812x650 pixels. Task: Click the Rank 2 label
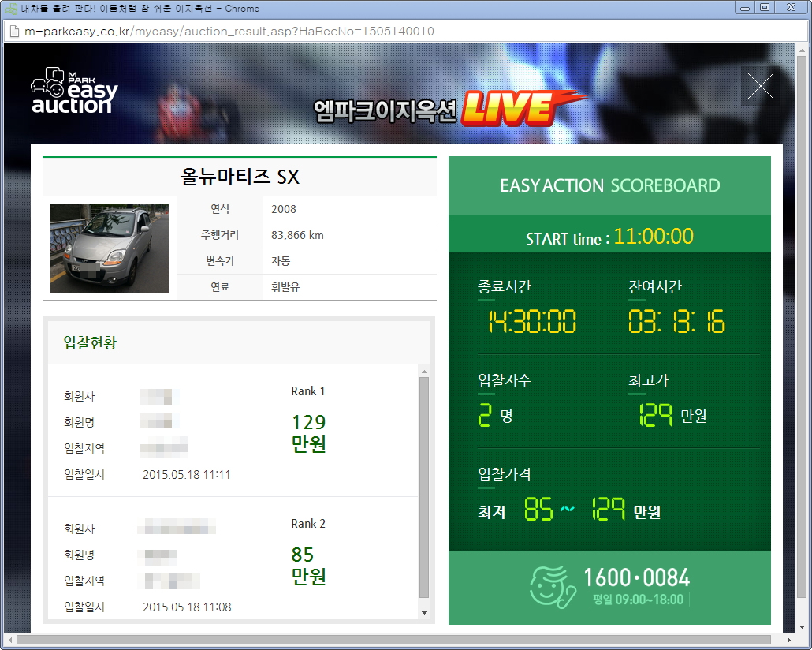click(308, 524)
